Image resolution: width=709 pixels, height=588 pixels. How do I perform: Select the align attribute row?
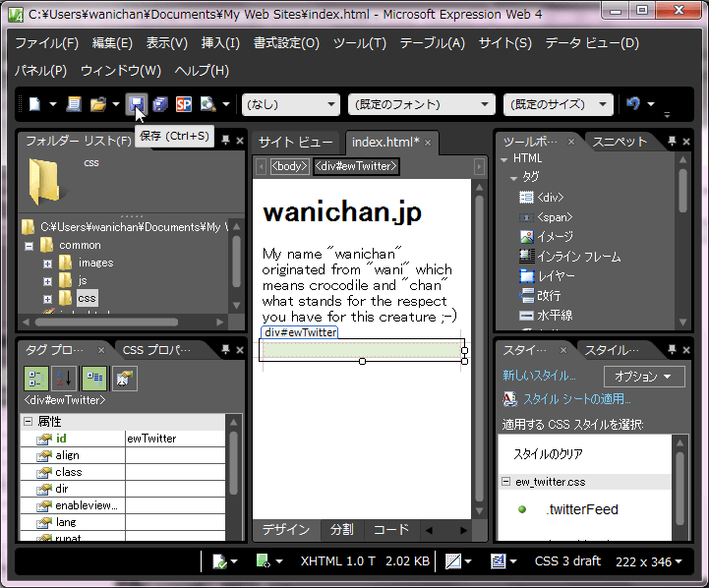(x=123, y=455)
